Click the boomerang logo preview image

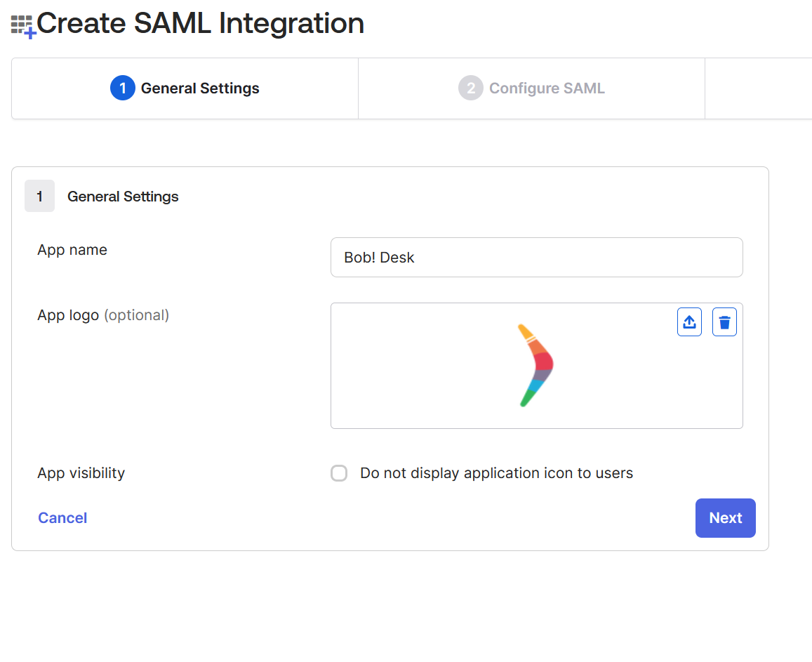[x=535, y=365]
